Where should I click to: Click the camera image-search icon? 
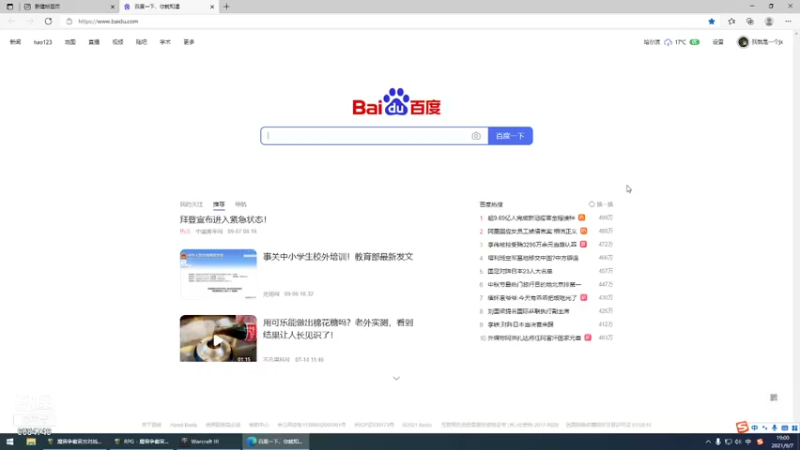476,136
